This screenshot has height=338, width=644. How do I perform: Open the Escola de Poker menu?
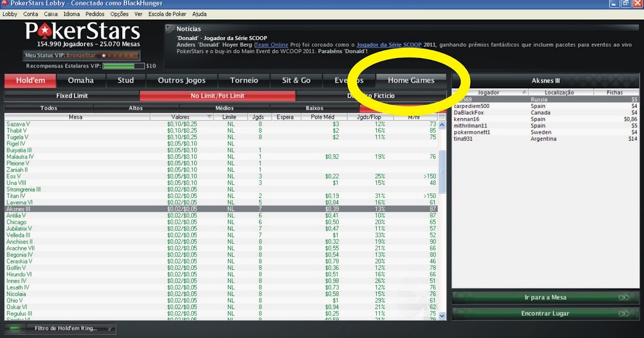pos(167,14)
